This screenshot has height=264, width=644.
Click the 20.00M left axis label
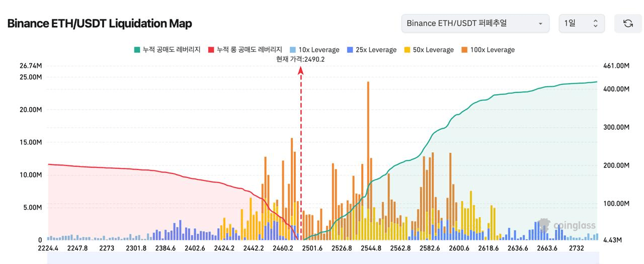(30, 110)
